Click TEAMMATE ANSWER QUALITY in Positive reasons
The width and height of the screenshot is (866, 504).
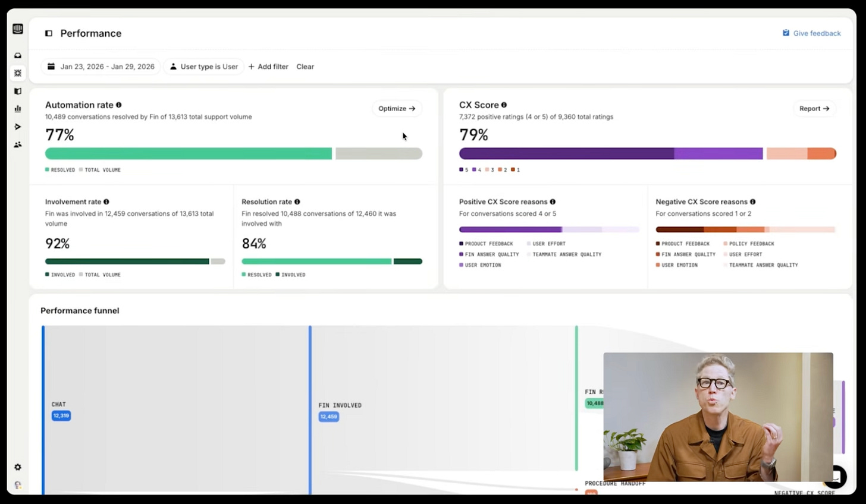point(564,254)
